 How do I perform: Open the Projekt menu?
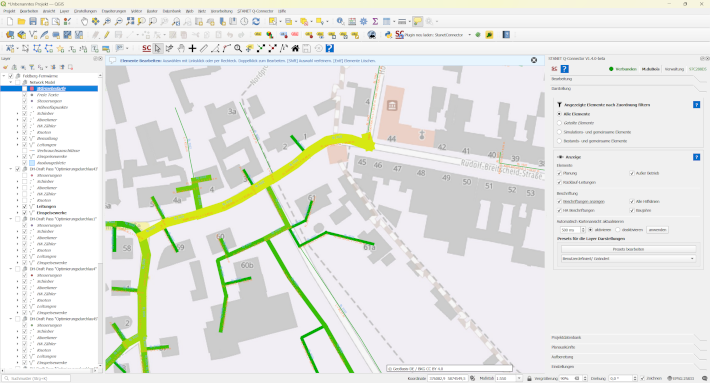click(9, 11)
